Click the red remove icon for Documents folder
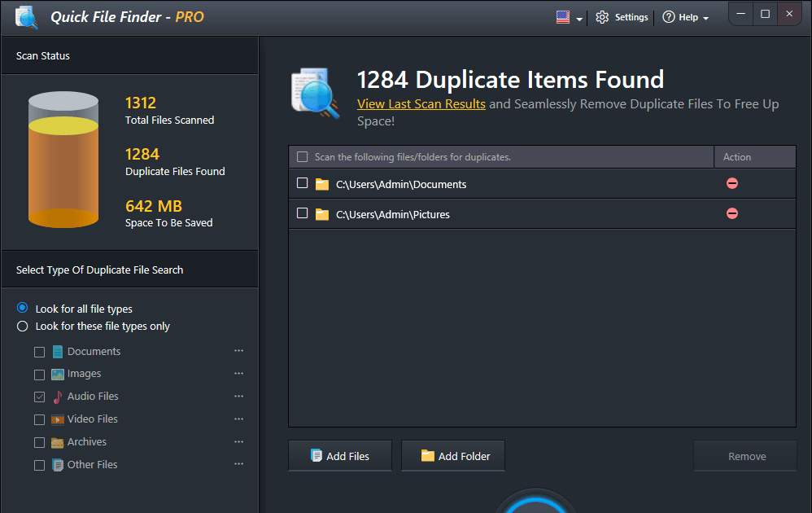This screenshot has width=812, height=513. (x=731, y=183)
